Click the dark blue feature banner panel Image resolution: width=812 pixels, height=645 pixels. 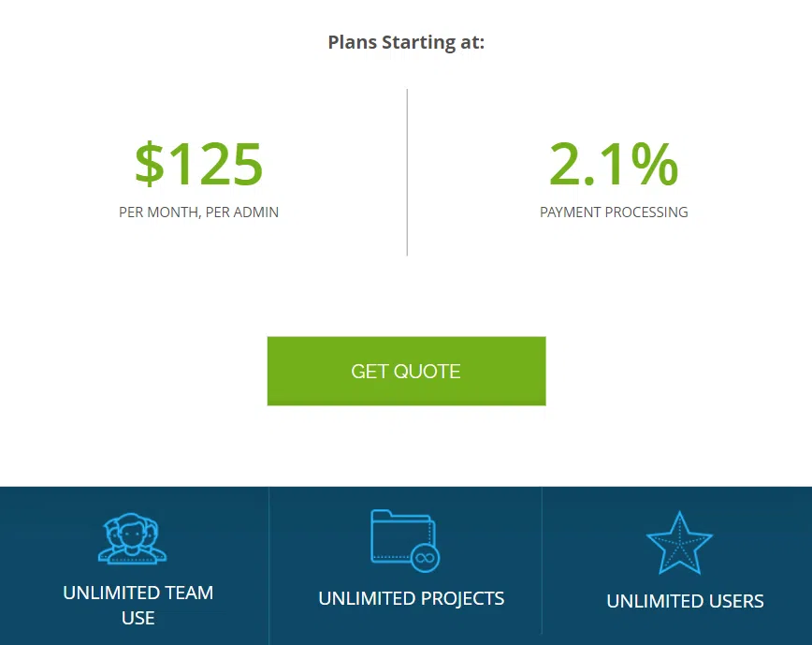pos(406,565)
